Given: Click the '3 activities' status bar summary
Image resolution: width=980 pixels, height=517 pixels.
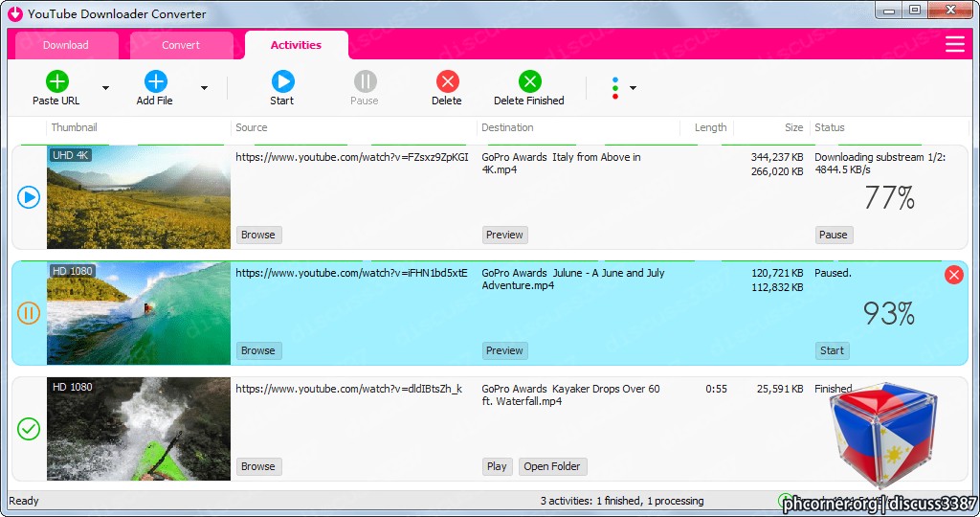Looking at the screenshot, I should 622,501.
